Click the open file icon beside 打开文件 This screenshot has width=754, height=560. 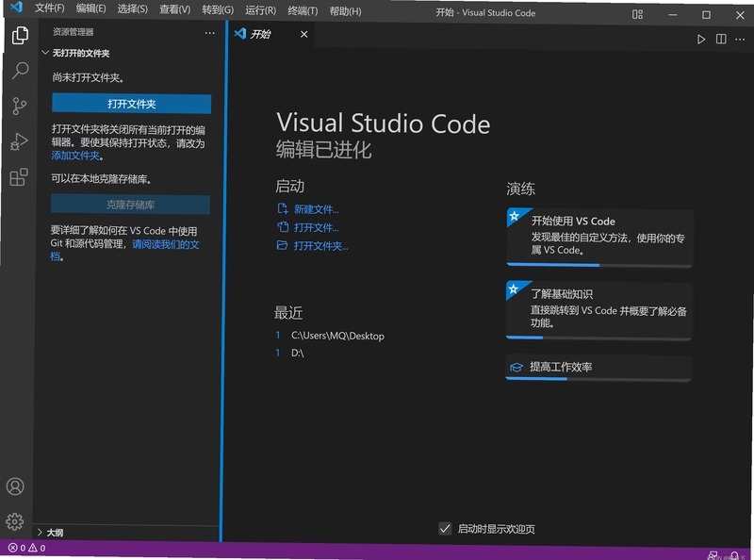point(283,227)
